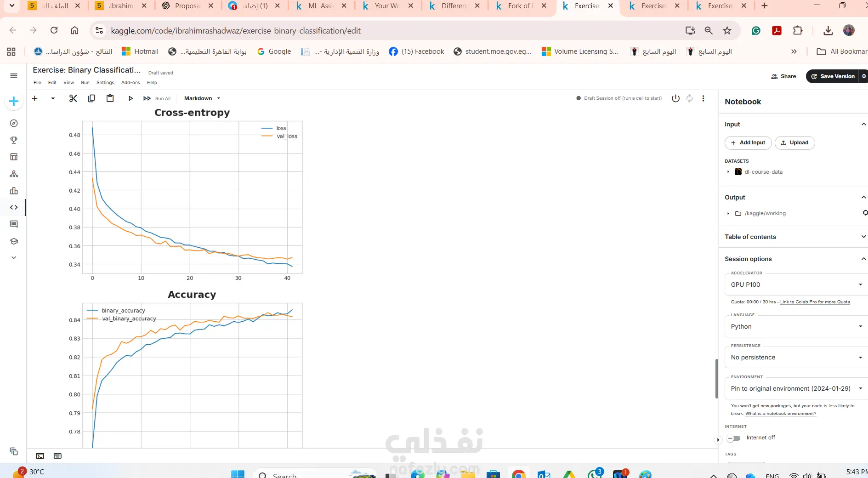Open Chrome icon on the taskbar
The height and width of the screenshot is (478, 868).
point(518,474)
